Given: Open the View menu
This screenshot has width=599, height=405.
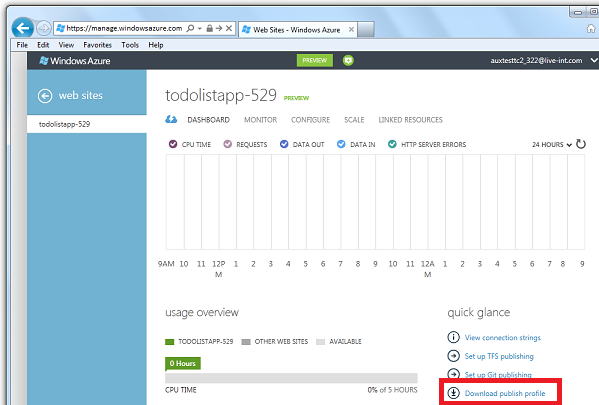Looking at the screenshot, I should click(x=66, y=45).
